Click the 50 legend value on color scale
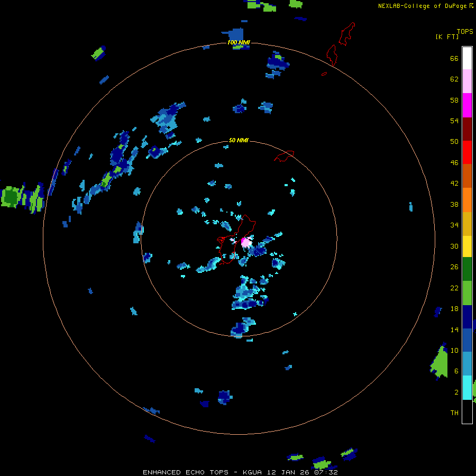Viewport: 476px width, 476px height. coord(454,142)
